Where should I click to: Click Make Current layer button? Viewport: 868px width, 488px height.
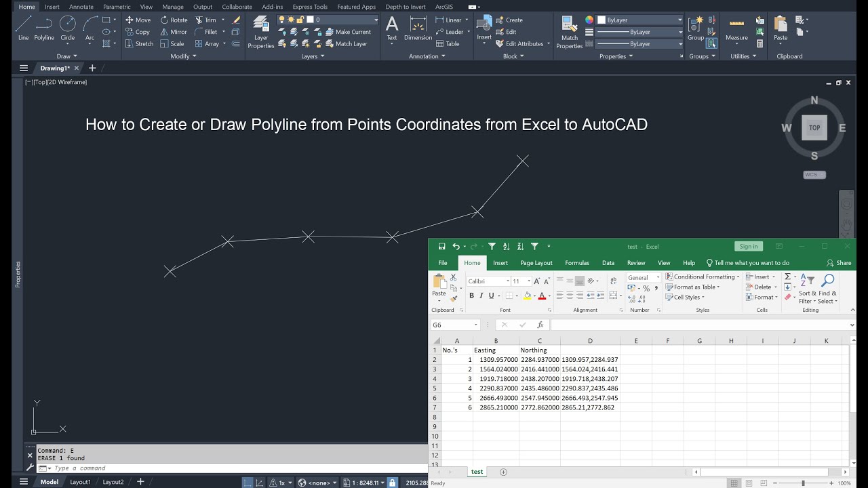[349, 32]
